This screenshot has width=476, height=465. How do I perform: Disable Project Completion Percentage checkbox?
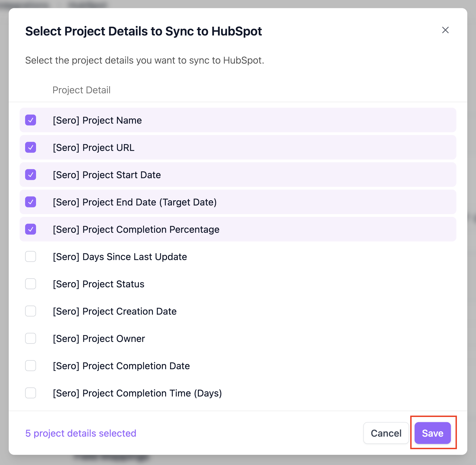pos(31,229)
